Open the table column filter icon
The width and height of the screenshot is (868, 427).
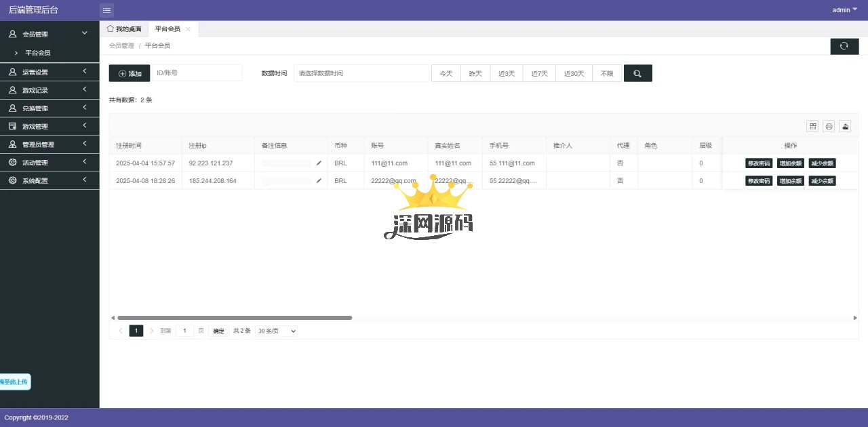pos(812,126)
